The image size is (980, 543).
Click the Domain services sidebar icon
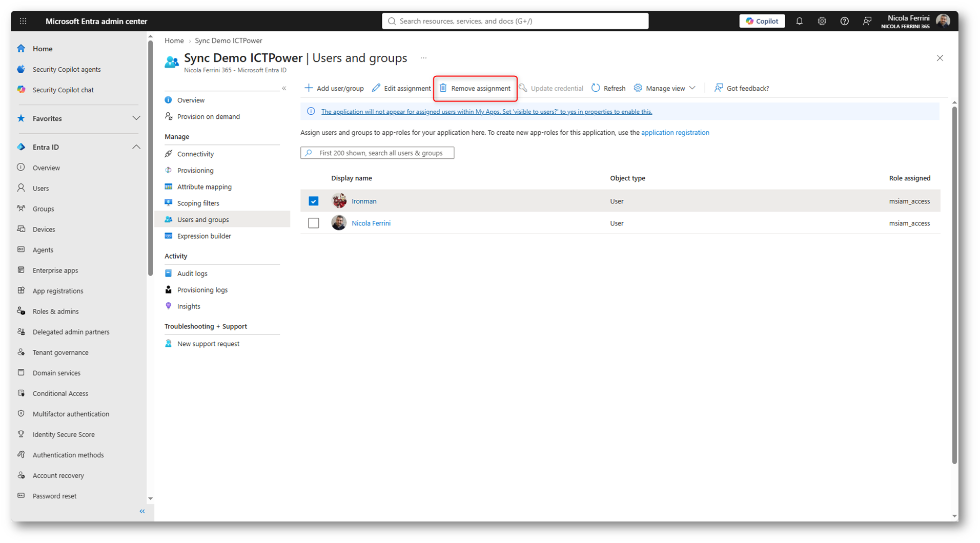21,372
